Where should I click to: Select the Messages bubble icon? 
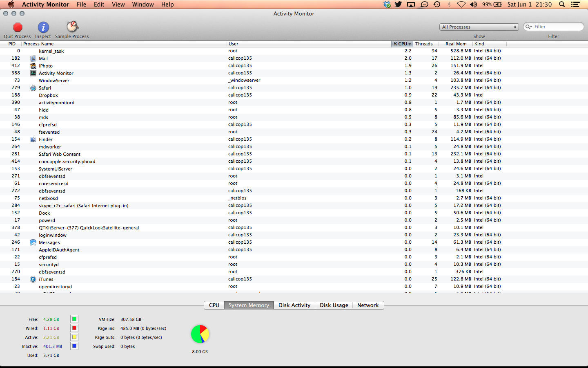click(33, 242)
